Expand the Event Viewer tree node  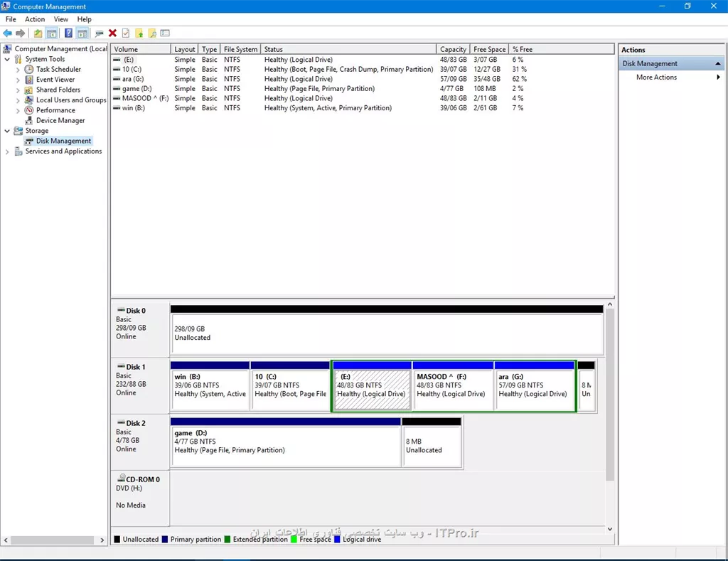(x=18, y=80)
